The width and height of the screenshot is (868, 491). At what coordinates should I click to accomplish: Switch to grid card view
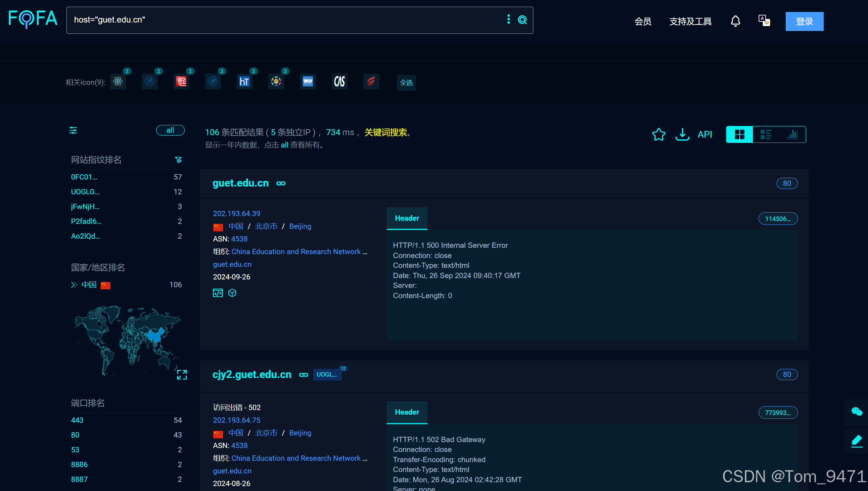pyautogui.click(x=740, y=134)
